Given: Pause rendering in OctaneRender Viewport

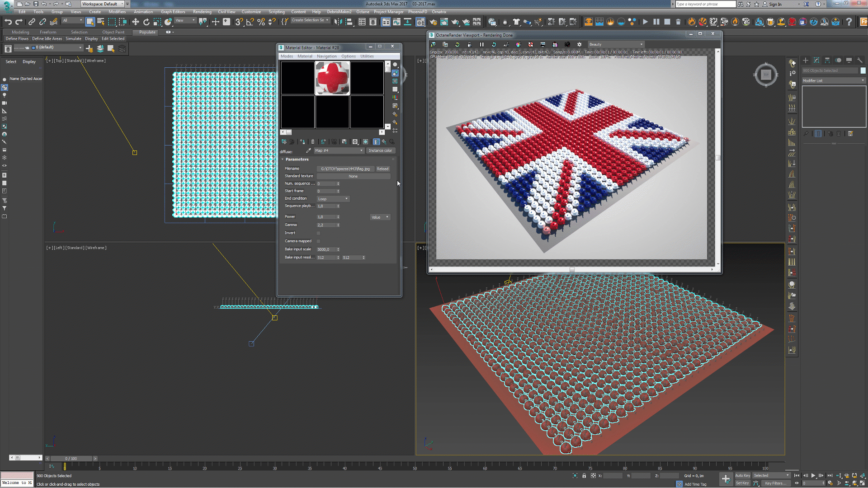Looking at the screenshot, I should (x=481, y=44).
